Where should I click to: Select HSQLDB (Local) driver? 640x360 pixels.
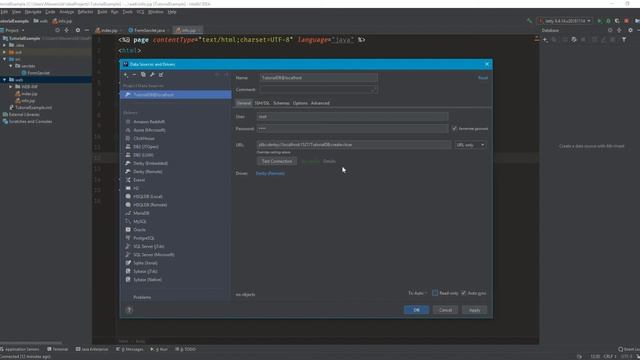[148, 197]
